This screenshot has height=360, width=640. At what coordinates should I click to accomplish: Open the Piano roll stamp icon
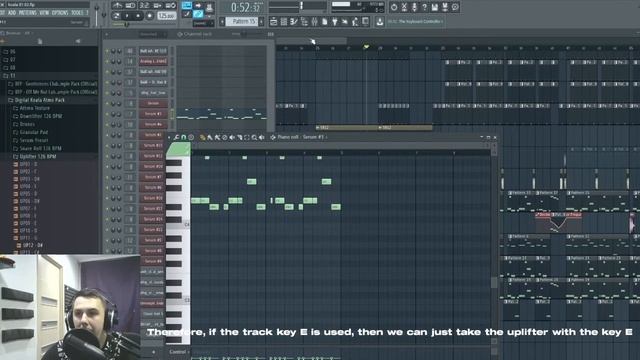[191, 138]
